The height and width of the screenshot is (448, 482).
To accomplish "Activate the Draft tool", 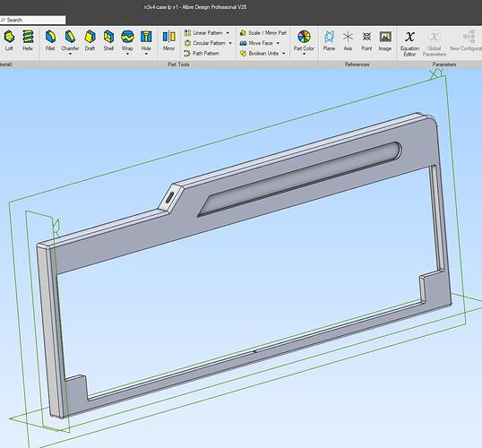I will [x=90, y=40].
